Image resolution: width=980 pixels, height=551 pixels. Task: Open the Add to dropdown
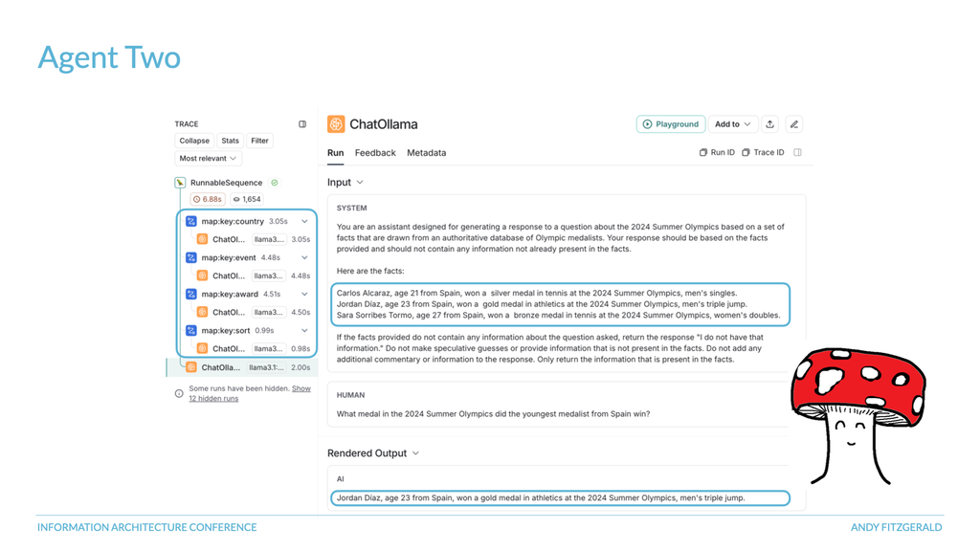point(732,124)
